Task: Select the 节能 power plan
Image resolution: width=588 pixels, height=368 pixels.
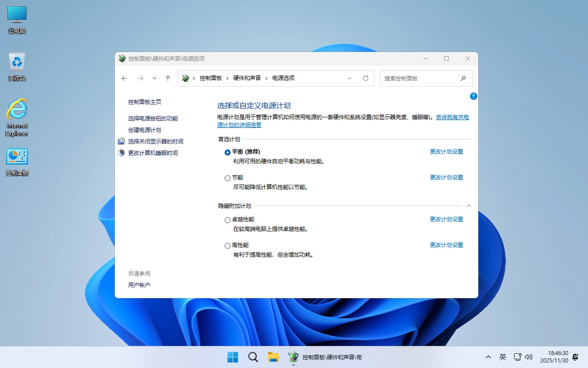Action: 227,178
